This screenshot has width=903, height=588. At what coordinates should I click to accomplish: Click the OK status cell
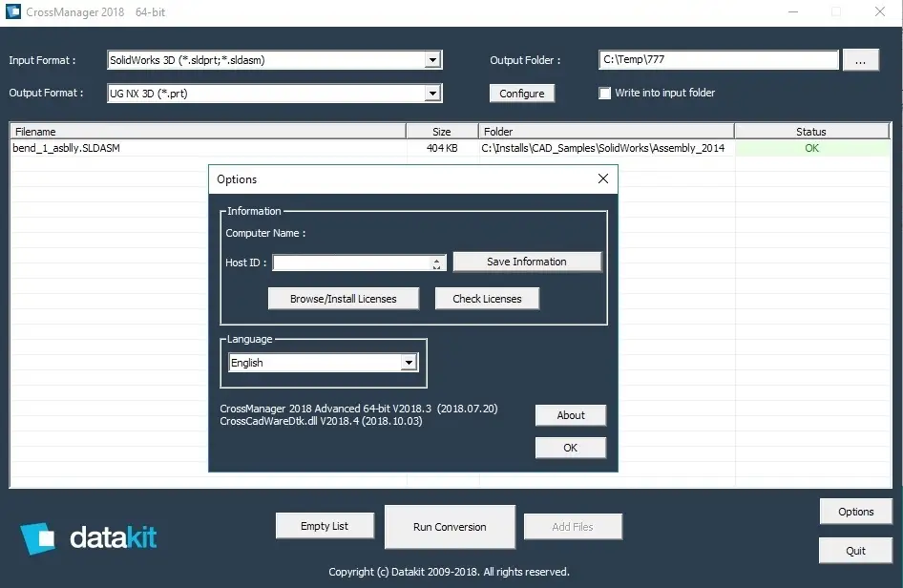(x=812, y=148)
